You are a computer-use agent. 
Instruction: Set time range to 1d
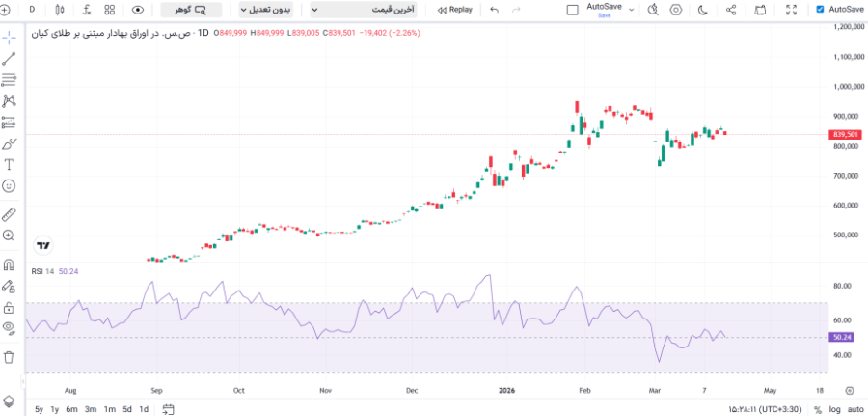pyautogui.click(x=144, y=409)
